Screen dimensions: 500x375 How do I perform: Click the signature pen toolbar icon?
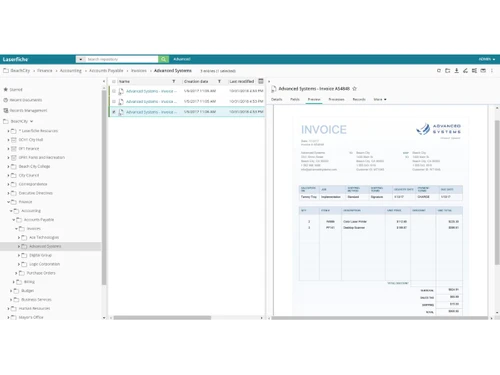coord(465,71)
